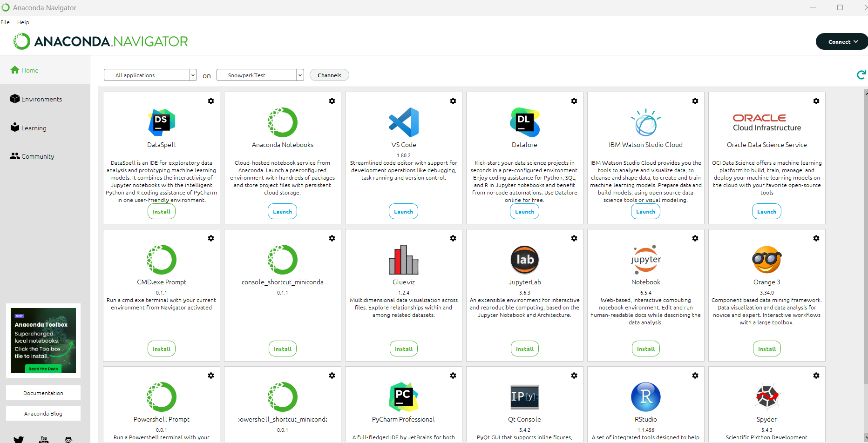868x443 pixels.
Task: Open the Anaconda Blog link button
Action: (x=43, y=414)
